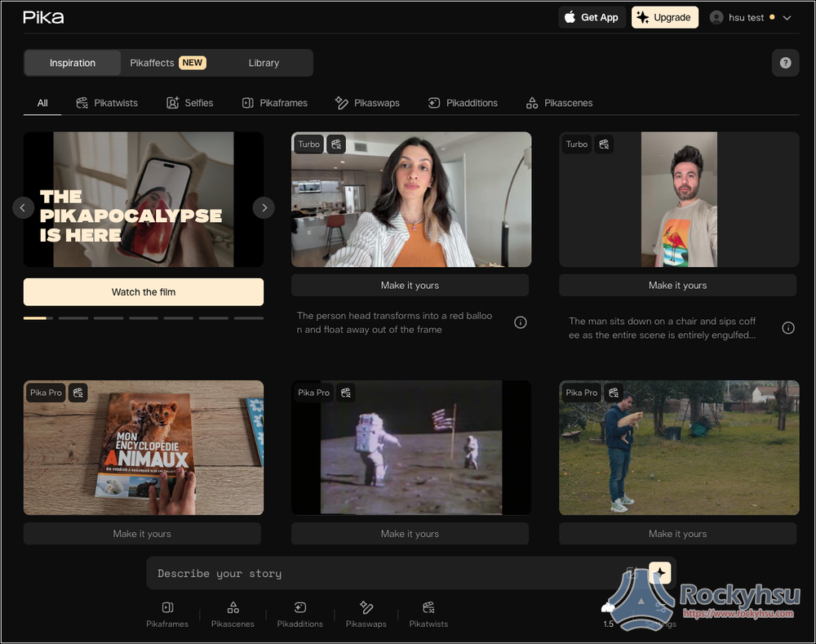Click clapperboard icon on astronaut card
The width and height of the screenshot is (816, 644).
(x=346, y=393)
